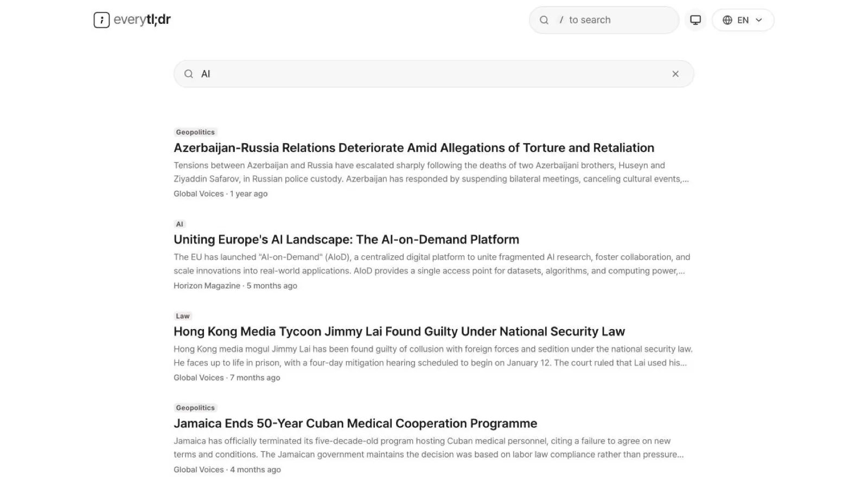This screenshot has width=868, height=488.
Task: Open Azerbaijan-Russia Relations Deteriorate article
Action: [x=414, y=148]
